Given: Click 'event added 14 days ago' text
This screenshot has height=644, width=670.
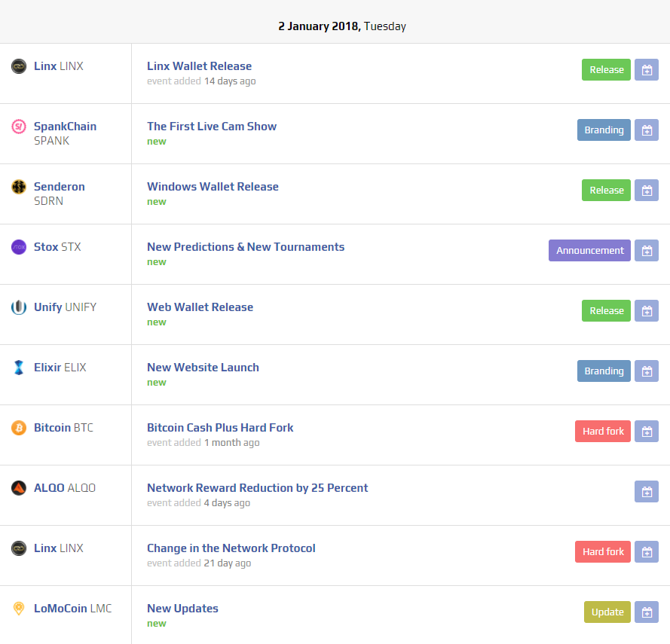Looking at the screenshot, I should coord(201,81).
